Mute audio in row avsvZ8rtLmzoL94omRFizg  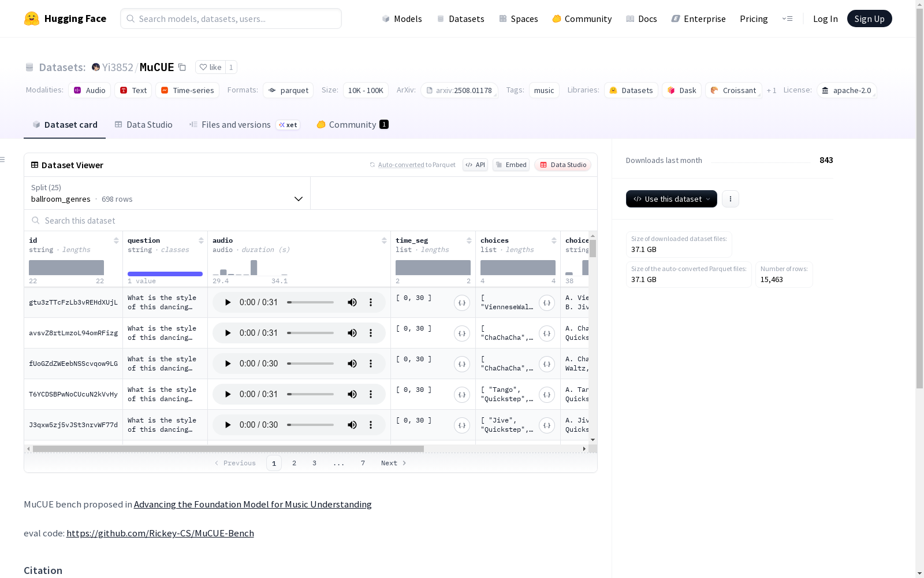(352, 333)
